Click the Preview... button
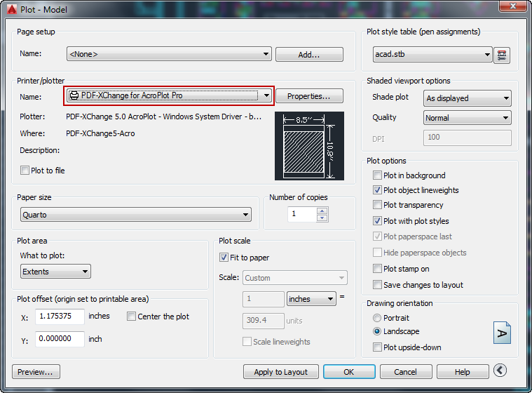The height and width of the screenshot is (393, 532). coord(36,372)
